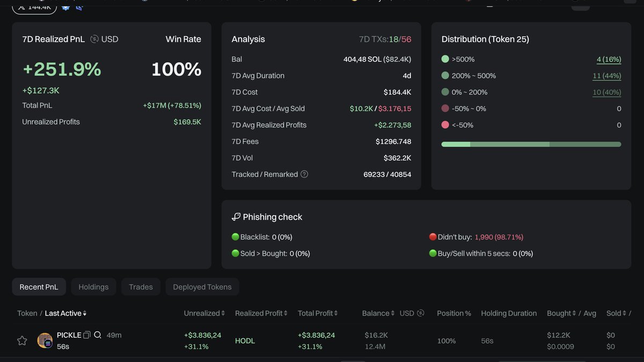This screenshot has width=644, height=362.
Task: Toggle USD currency icon in 7D Realized PnL
Action: (x=94, y=39)
